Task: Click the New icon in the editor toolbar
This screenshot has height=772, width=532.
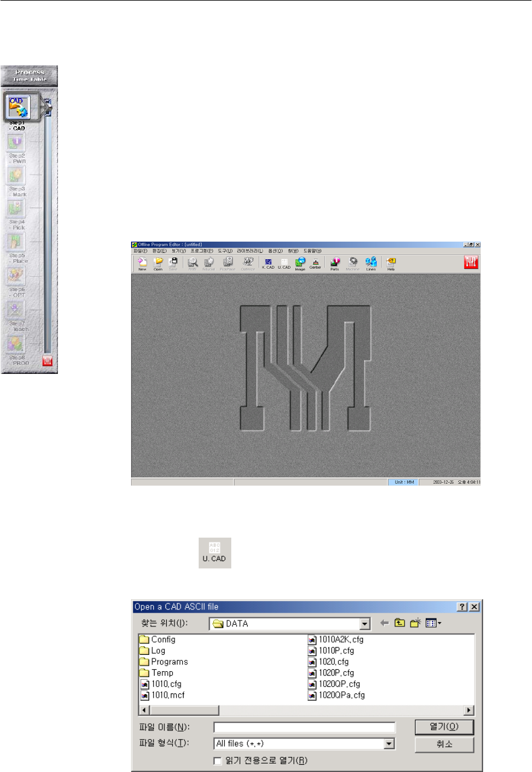Action: point(143,264)
